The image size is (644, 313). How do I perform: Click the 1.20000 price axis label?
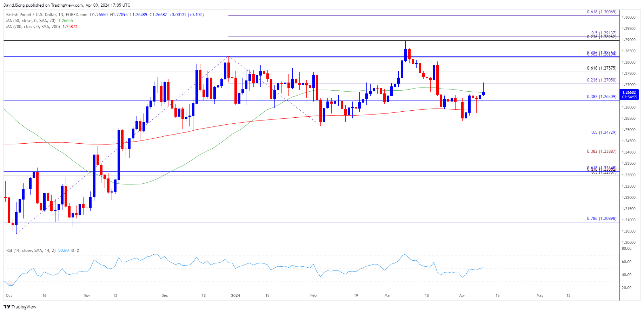pyautogui.click(x=629, y=243)
